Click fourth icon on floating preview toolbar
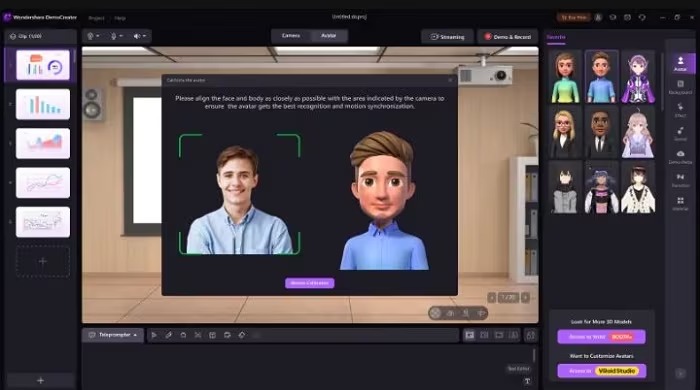The image size is (700, 390). (481, 313)
